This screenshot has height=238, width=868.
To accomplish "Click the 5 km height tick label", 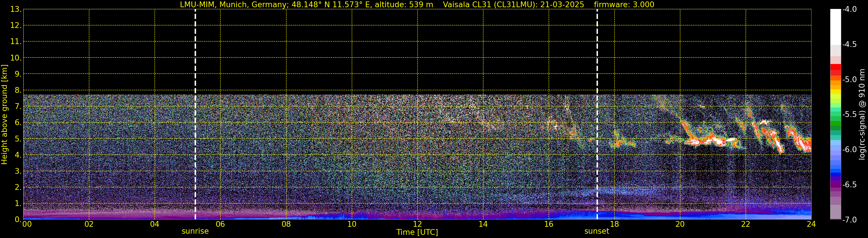I will (x=18, y=139).
